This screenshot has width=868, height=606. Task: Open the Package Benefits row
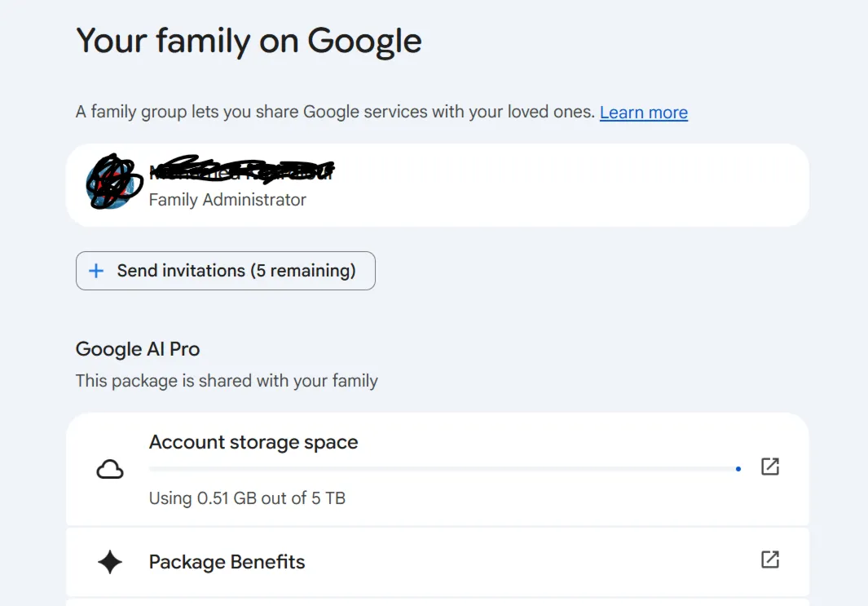pos(438,562)
